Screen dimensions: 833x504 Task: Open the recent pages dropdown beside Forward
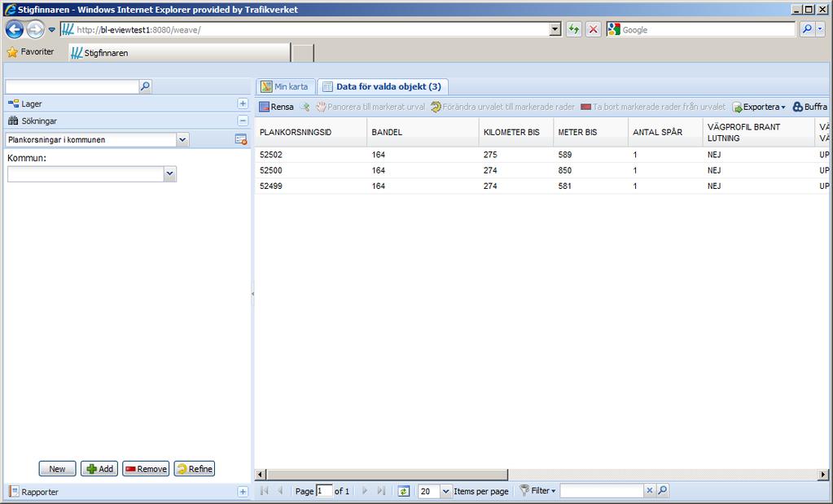tap(51, 30)
